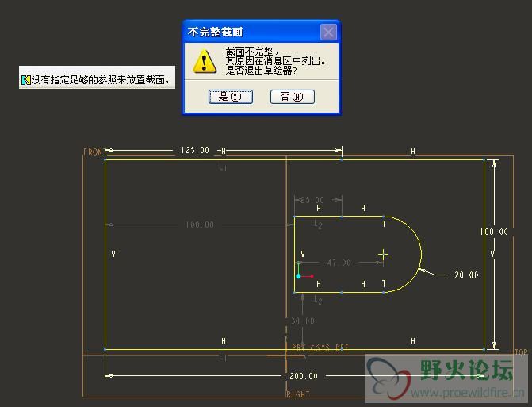Click the cyan sketch coordinate system origin
532x407 pixels.
298,276
